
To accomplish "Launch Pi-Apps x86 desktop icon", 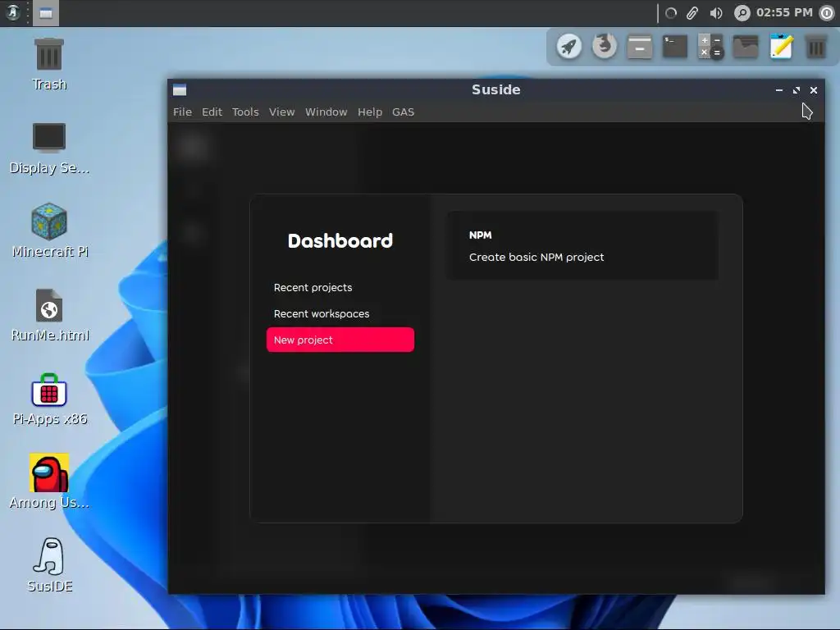I will point(49,399).
